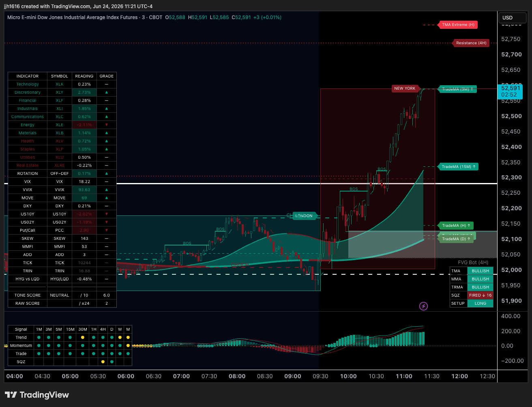Select the Resistance (4H) line label
Screen dimensions: 532x407
pos(471,43)
